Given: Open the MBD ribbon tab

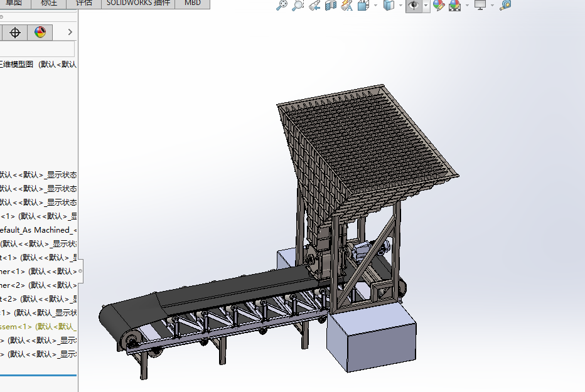Looking at the screenshot, I should 193,3.
